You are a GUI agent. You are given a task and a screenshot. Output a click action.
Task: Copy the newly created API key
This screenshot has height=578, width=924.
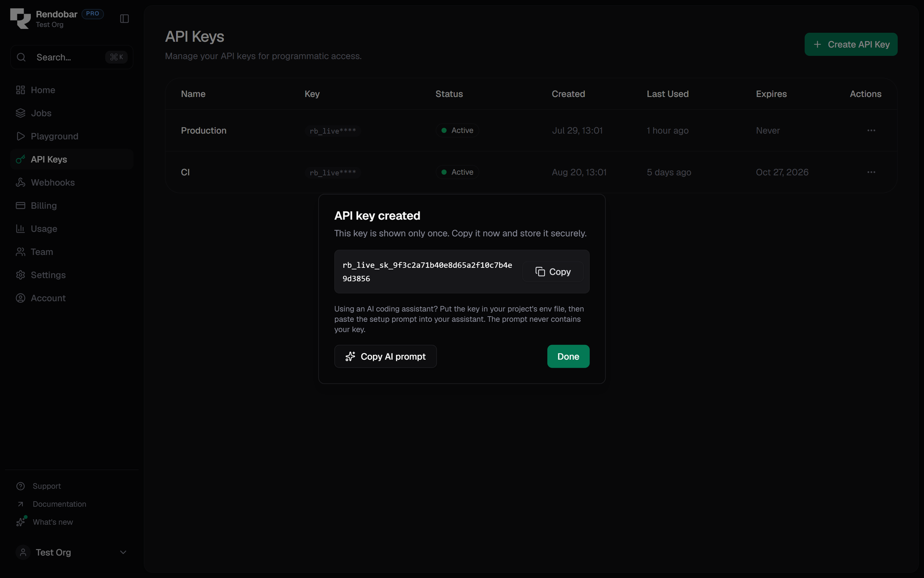(553, 272)
